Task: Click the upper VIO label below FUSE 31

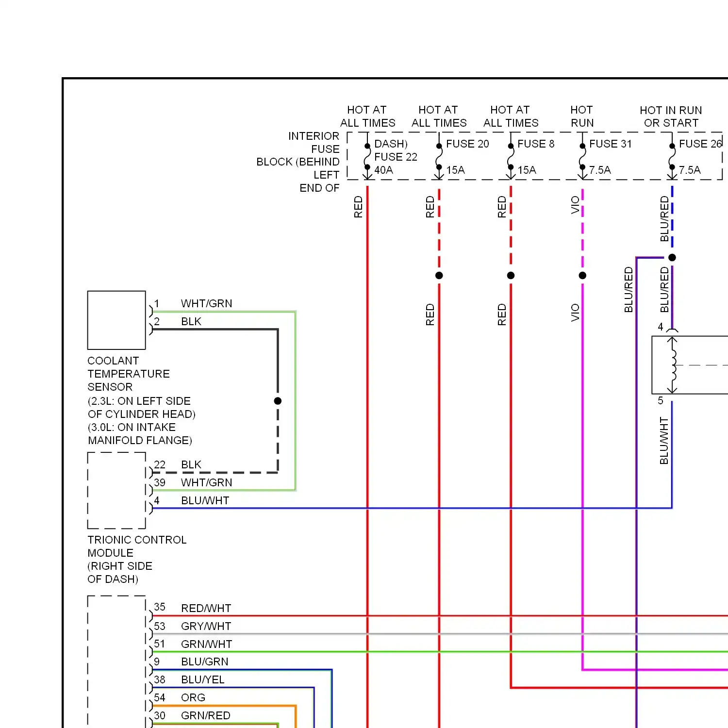Action: point(575,205)
